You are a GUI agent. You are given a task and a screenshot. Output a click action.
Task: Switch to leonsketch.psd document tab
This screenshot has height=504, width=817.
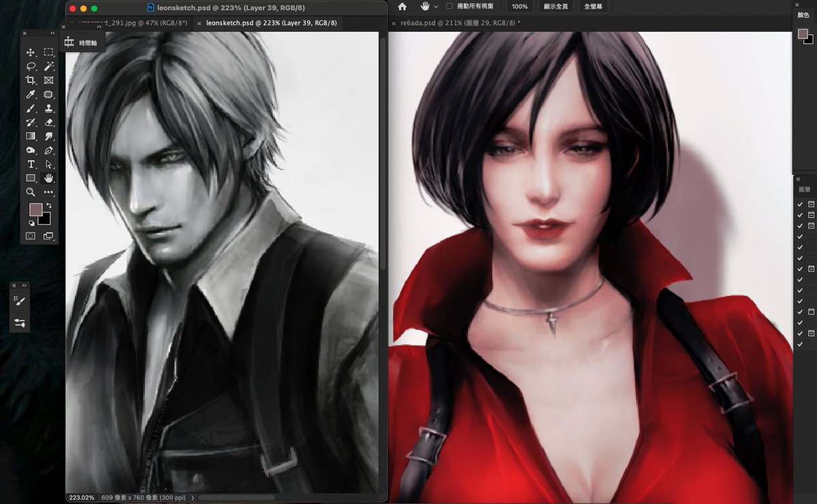[272, 22]
